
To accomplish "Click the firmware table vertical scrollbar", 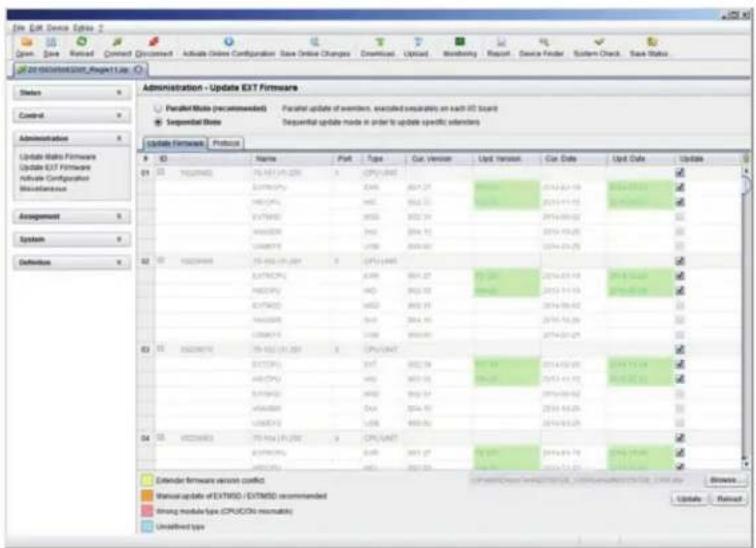I will 746,316.
